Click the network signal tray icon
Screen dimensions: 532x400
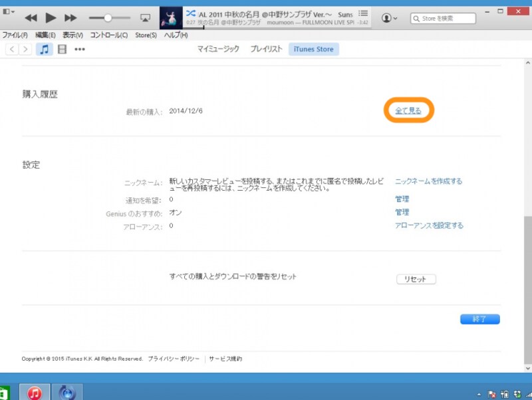529,394
